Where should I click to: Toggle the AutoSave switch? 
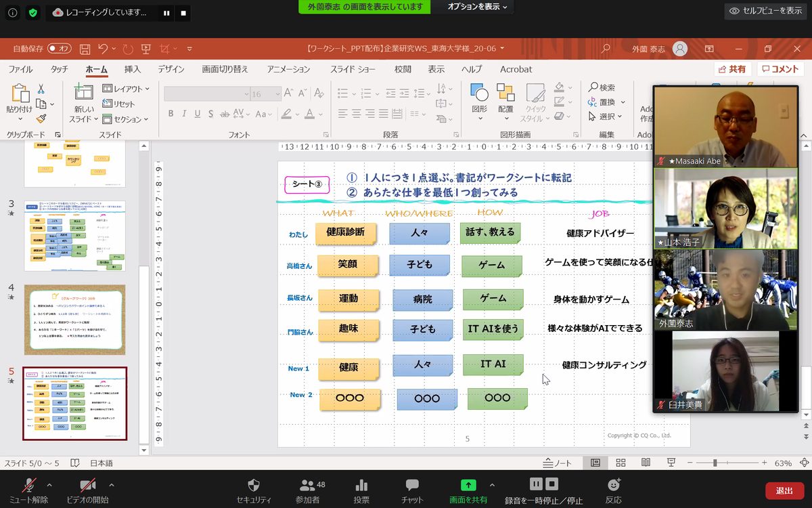click(59, 49)
